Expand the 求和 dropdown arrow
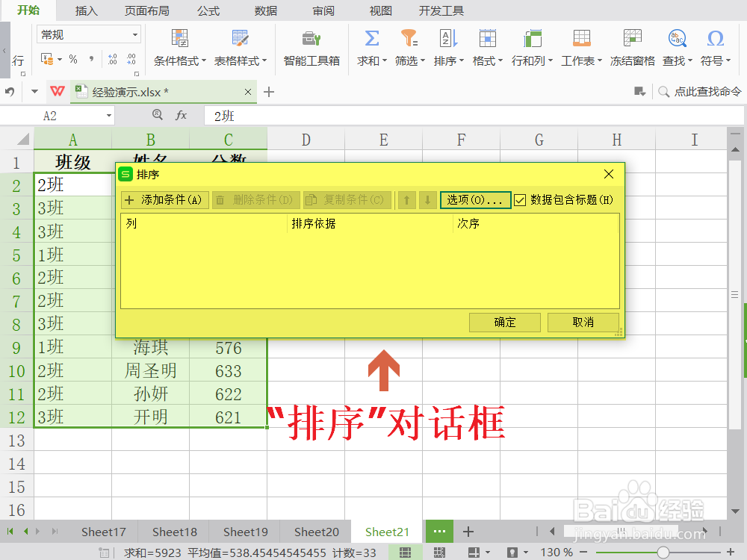747x560 pixels. [385, 60]
